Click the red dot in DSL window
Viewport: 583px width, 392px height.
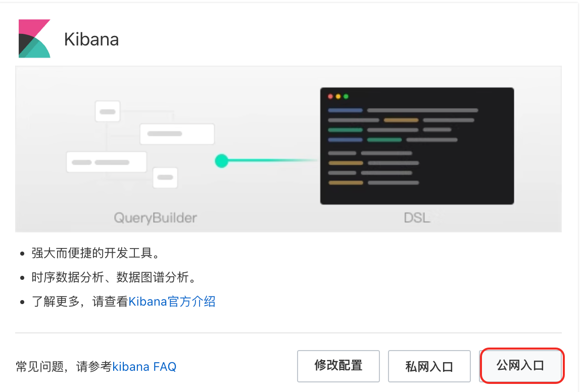pos(330,96)
